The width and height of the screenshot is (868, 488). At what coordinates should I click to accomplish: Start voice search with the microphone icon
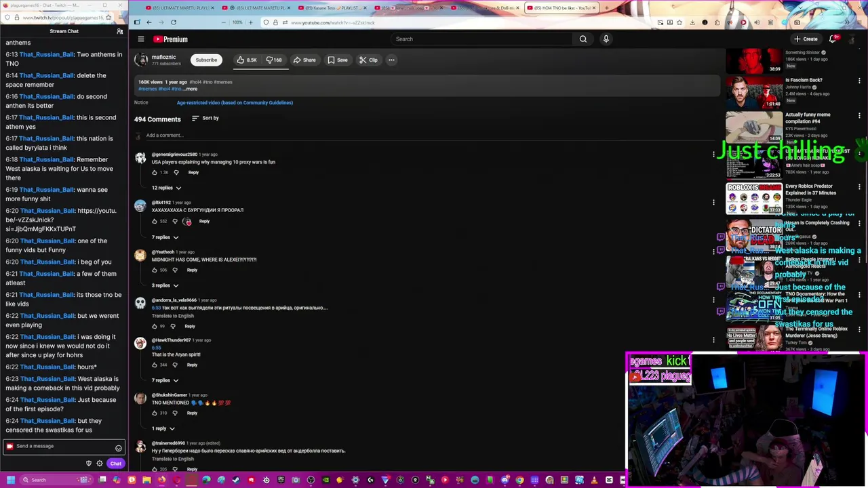pyautogui.click(x=606, y=39)
